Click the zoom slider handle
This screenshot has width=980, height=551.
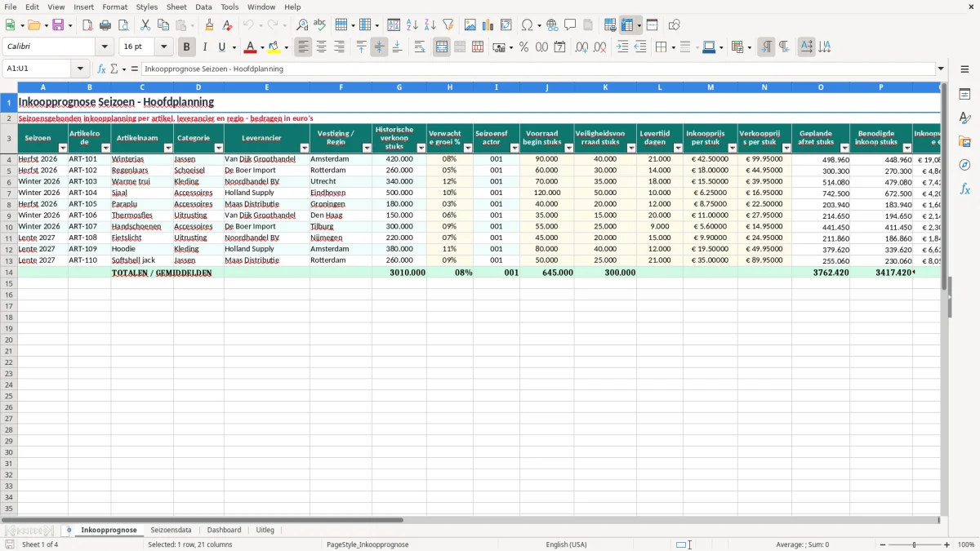click(x=915, y=544)
